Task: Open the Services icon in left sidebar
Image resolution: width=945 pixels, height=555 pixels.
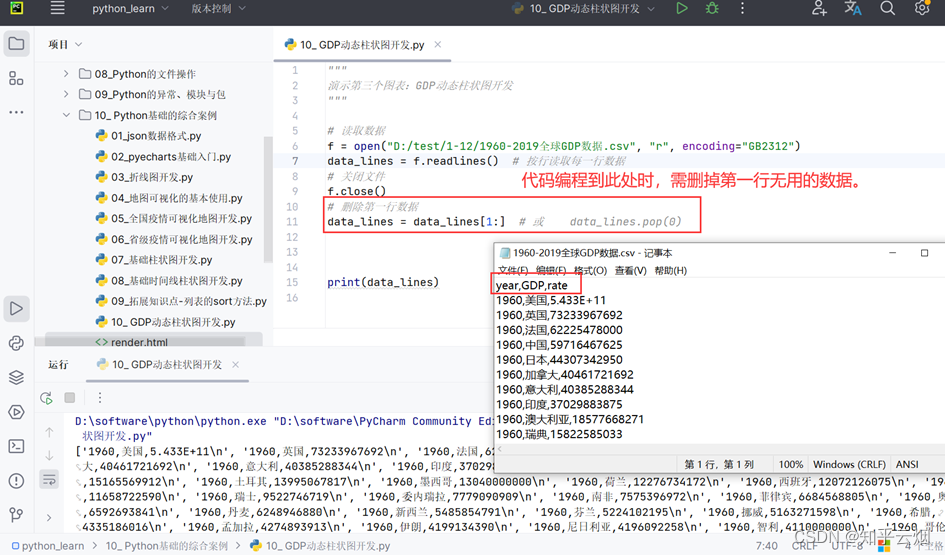Action: tap(16, 412)
